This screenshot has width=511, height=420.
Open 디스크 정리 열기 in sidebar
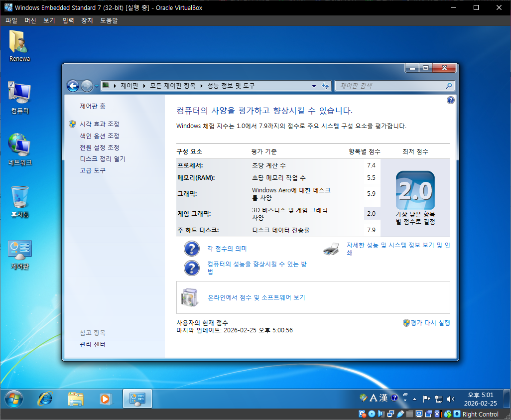point(103,159)
